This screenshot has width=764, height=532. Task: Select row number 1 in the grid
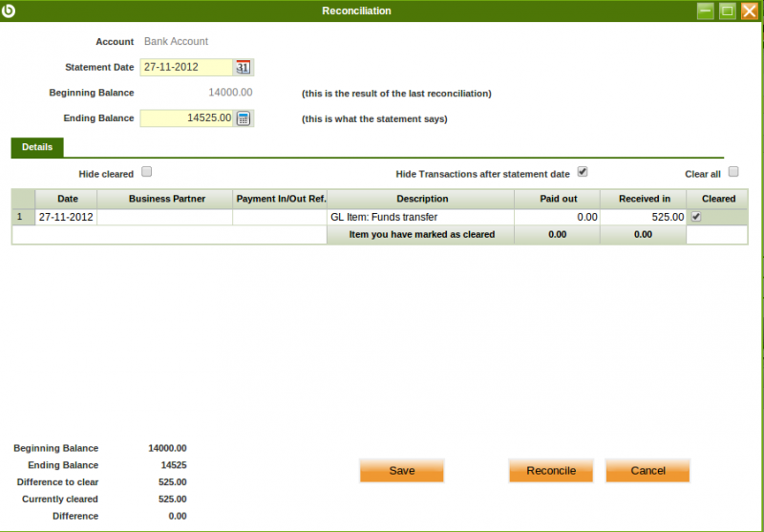click(x=23, y=217)
